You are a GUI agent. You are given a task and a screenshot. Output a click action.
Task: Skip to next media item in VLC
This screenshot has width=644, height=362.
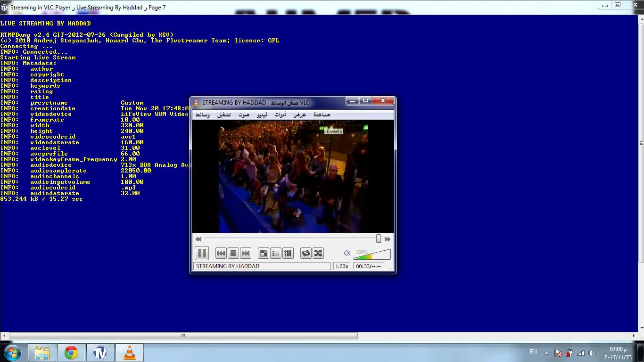coord(245,253)
